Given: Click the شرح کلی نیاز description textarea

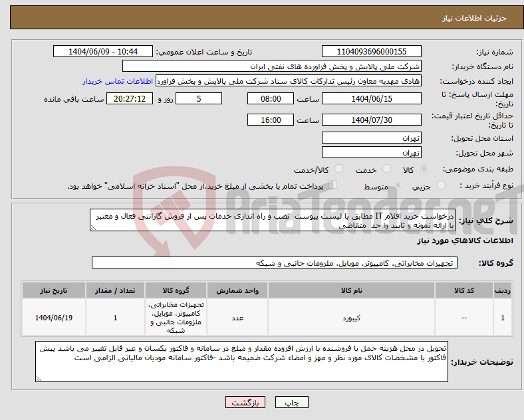Looking at the screenshot, I should [x=273, y=220].
